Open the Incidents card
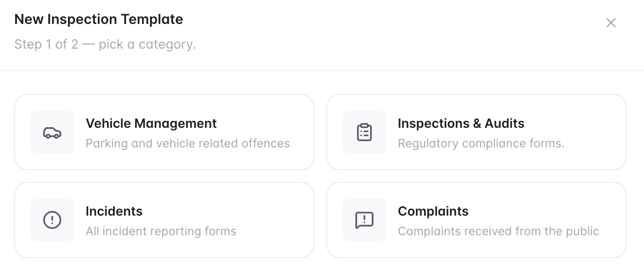The height and width of the screenshot is (276, 644). (x=164, y=220)
